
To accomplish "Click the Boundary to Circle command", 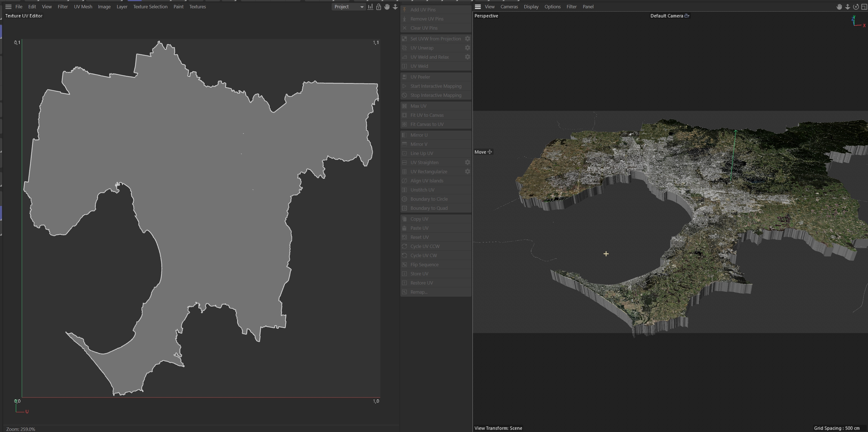I will tap(429, 199).
